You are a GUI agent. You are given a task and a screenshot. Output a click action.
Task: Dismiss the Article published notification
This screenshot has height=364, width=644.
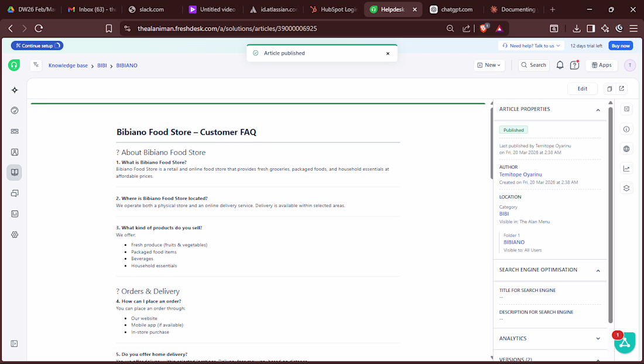click(x=388, y=53)
